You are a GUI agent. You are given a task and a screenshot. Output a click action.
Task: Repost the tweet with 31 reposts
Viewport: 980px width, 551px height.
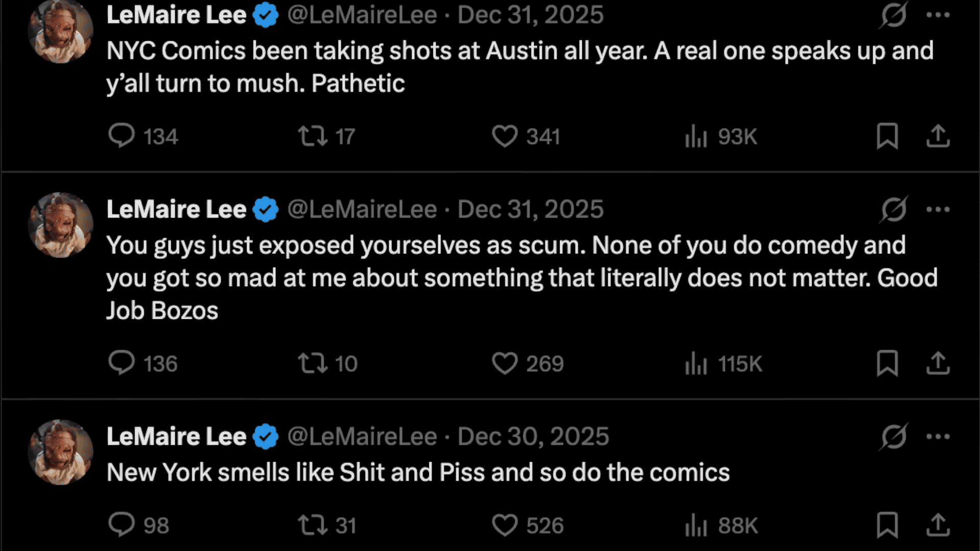(313, 525)
